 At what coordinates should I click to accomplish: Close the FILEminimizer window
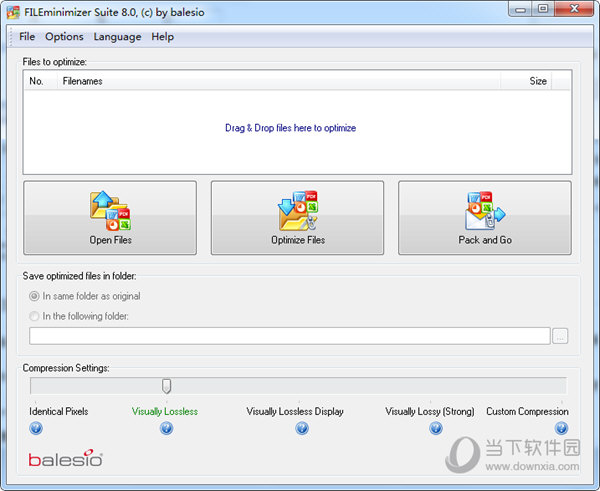coord(574,9)
